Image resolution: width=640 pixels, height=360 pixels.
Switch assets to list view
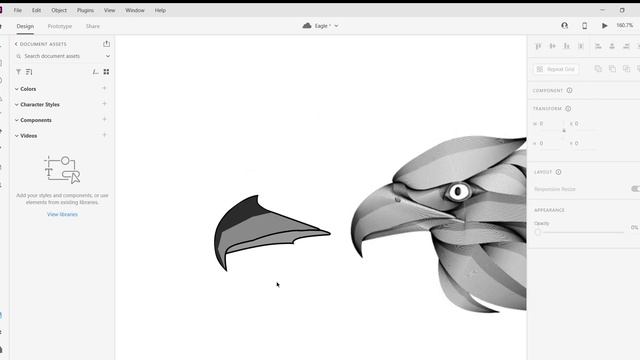click(96, 72)
